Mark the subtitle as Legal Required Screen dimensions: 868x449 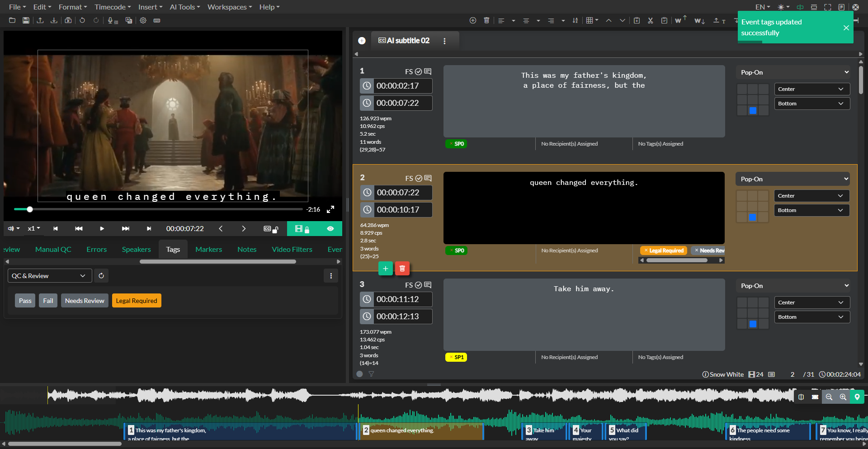tap(136, 300)
